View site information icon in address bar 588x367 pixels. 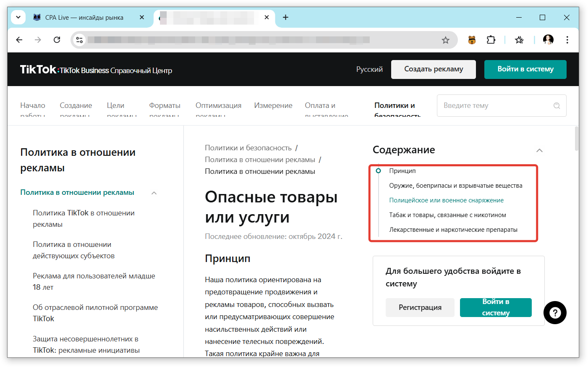coord(79,40)
